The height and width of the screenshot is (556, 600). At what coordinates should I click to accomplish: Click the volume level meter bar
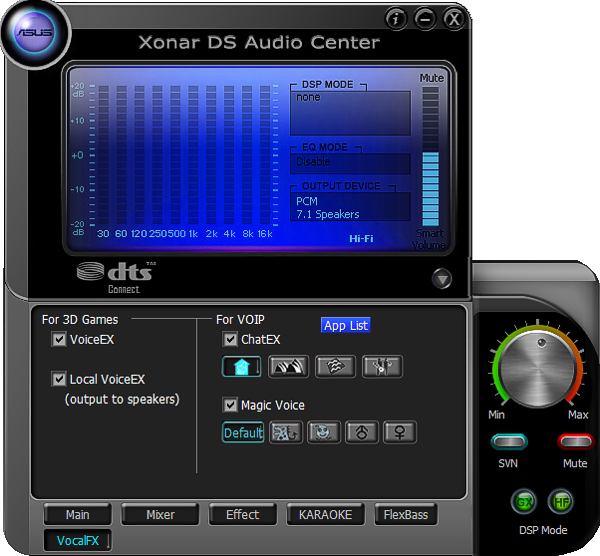[x=430, y=156]
